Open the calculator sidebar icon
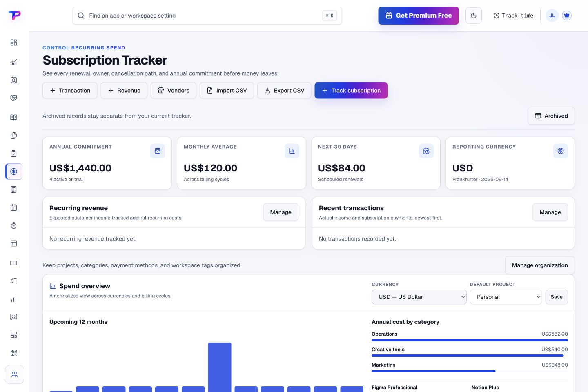The width and height of the screenshot is (588, 392). 13,189
